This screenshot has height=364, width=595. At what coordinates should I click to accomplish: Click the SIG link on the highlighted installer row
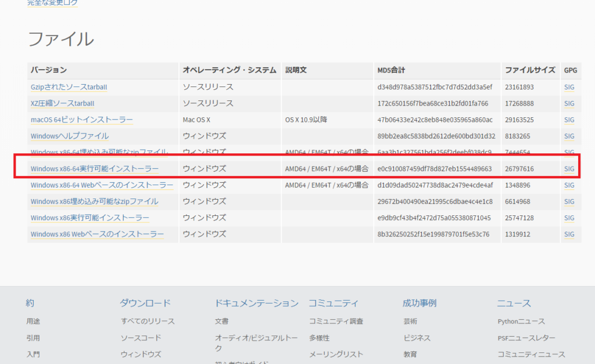coord(568,168)
